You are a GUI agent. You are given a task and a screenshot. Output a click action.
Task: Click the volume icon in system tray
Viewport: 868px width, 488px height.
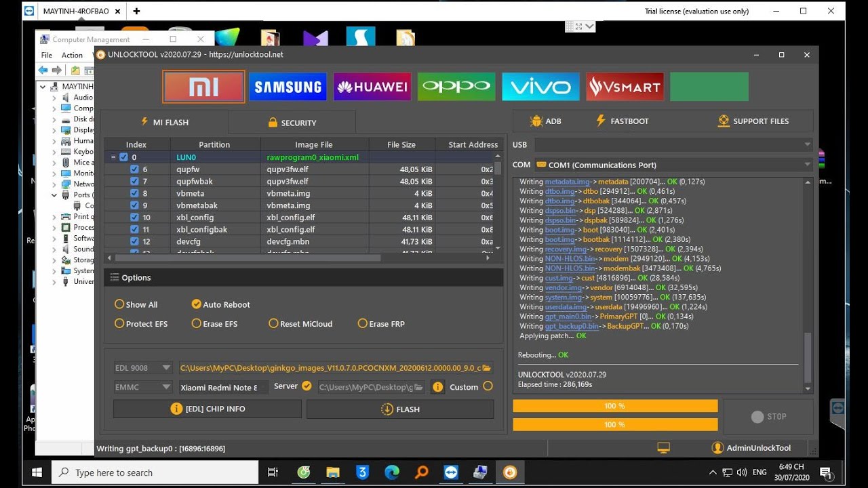tap(741, 472)
